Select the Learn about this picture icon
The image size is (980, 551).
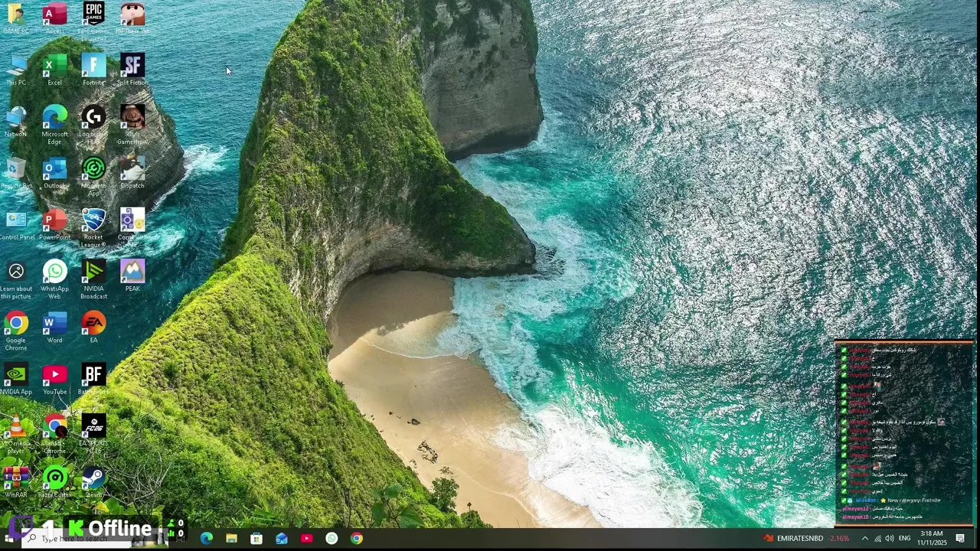pos(16,279)
